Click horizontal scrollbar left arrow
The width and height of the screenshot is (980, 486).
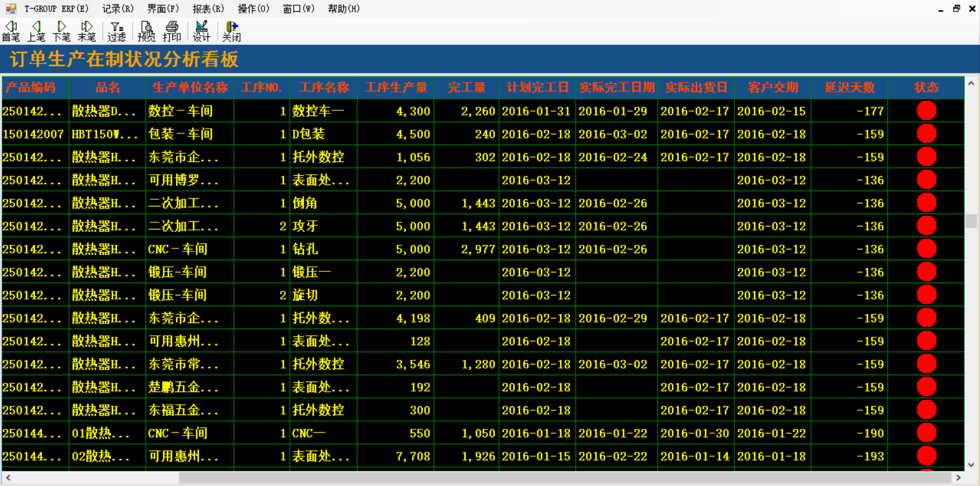point(8,477)
